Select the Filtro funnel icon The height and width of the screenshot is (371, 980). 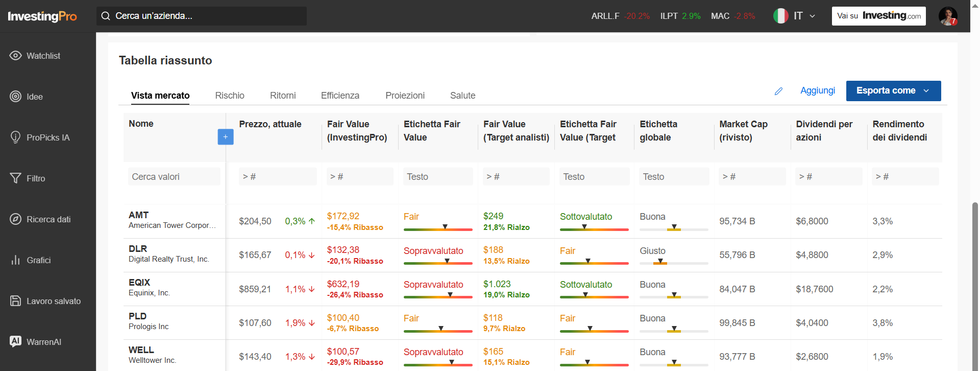point(15,178)
